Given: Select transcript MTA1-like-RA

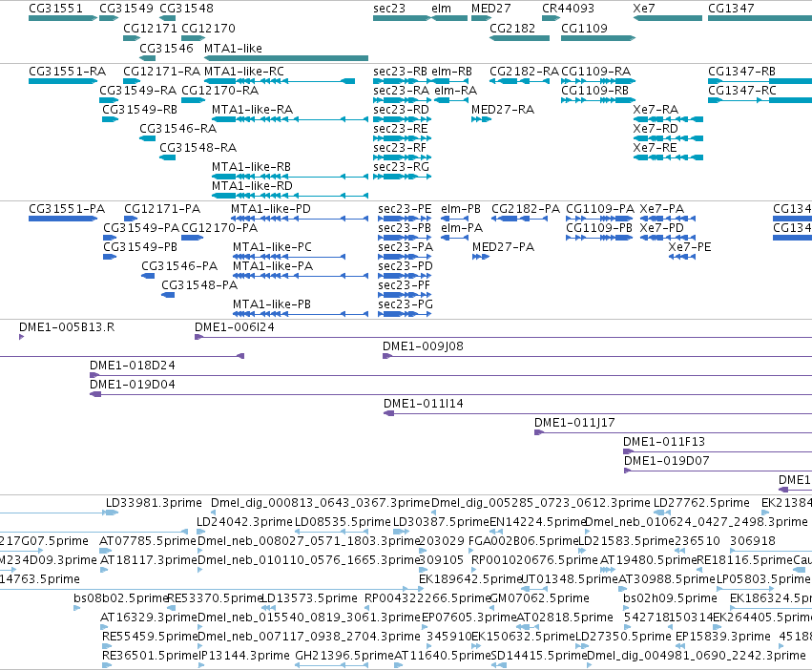Looking at the screenshot, I should click(290, 119).
